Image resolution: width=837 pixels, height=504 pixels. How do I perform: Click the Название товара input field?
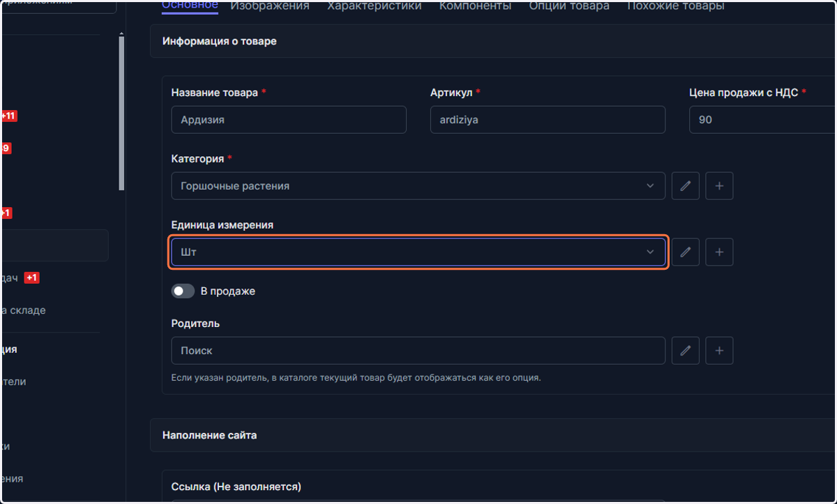(x=289, y=120)
